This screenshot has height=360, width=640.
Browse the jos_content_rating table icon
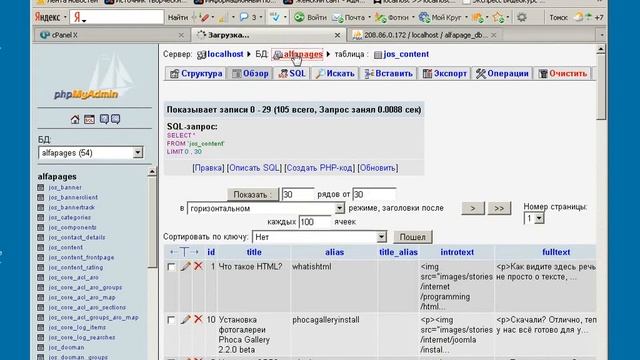tap(41, 267)
